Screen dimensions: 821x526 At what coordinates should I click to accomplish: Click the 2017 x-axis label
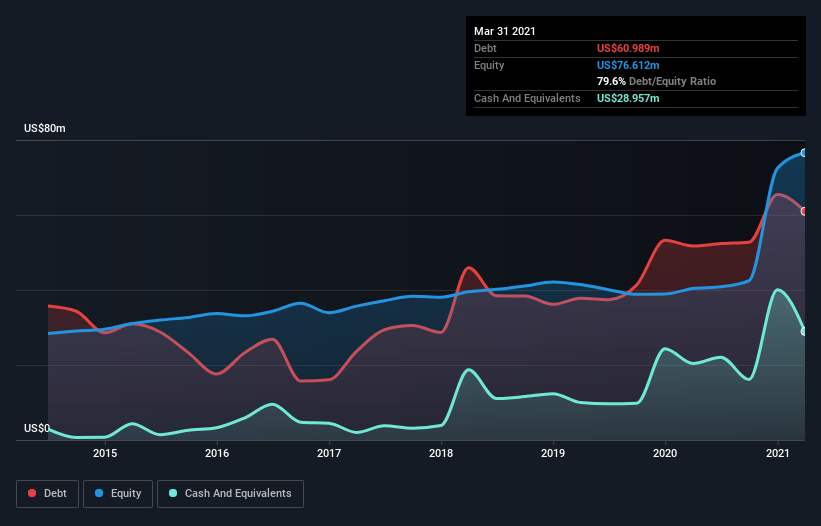pos(329,453)
